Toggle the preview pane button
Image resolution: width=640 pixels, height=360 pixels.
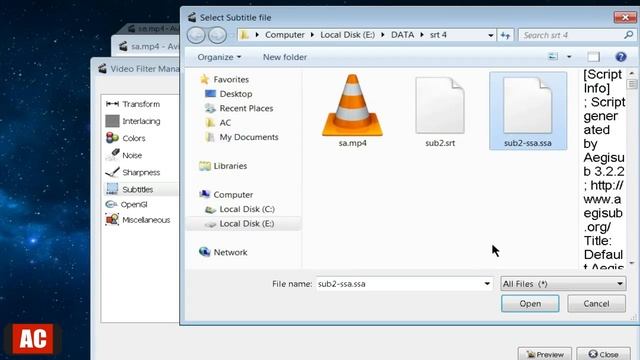click(593, 57)
